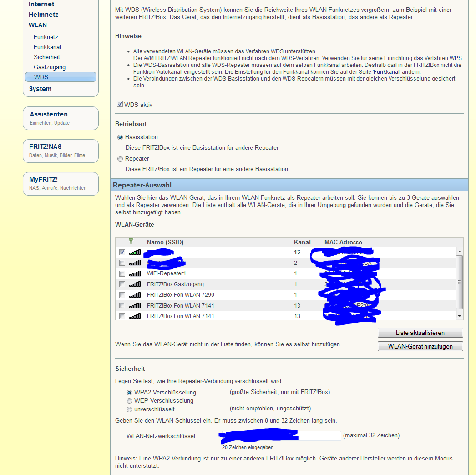476x475 pixels.
Task: Click the signal icon for FRITZ!Box Fon WLAN 7290
Action: 135,295
